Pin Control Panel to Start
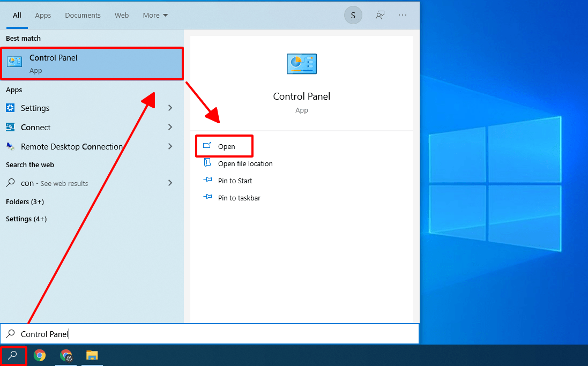The height and width of the screenshot is (366, 588). tap(235, 181)
